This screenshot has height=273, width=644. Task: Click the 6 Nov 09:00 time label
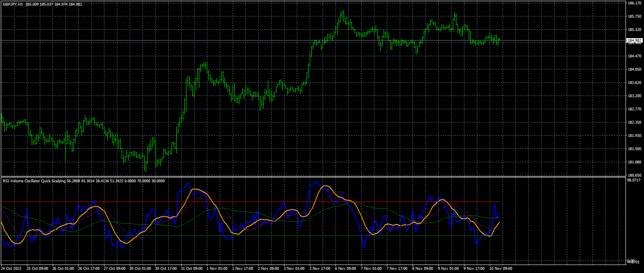tap(346, 269)
